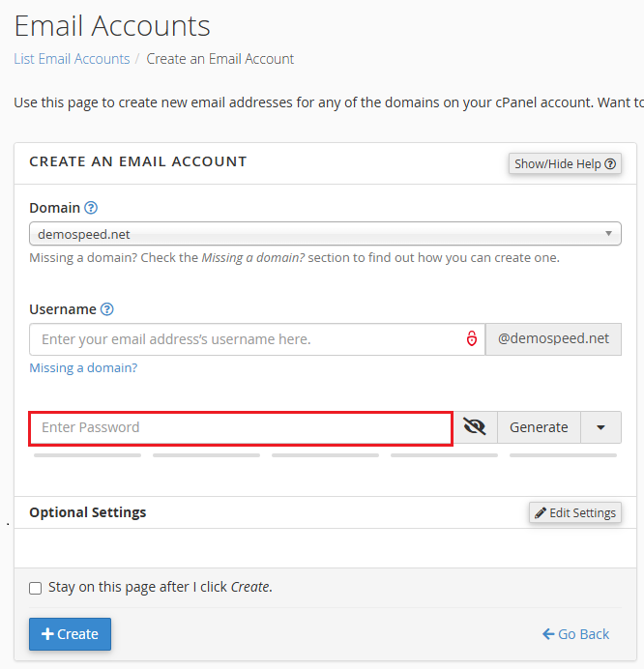Toggle password visibility with the eye icon
The image size is (644, 669).
474,427
